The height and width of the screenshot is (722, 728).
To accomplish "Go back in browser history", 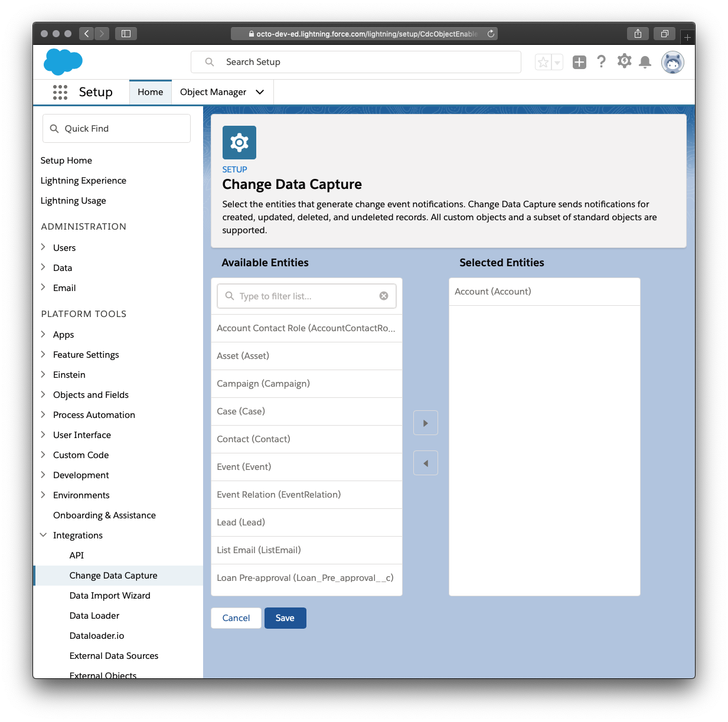I will coord(87,34).
